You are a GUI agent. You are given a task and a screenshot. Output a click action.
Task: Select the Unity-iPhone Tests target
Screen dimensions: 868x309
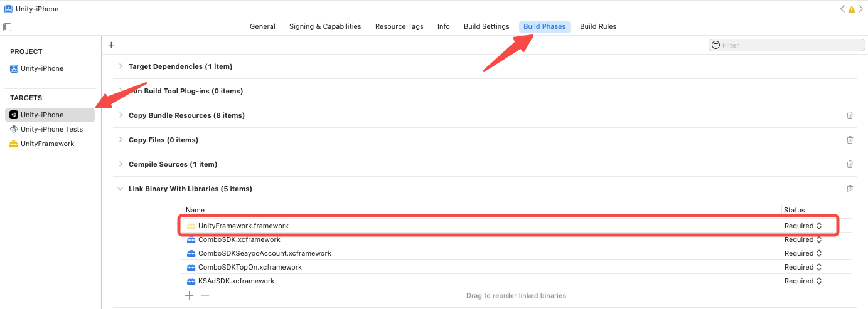tap(51, 129)
